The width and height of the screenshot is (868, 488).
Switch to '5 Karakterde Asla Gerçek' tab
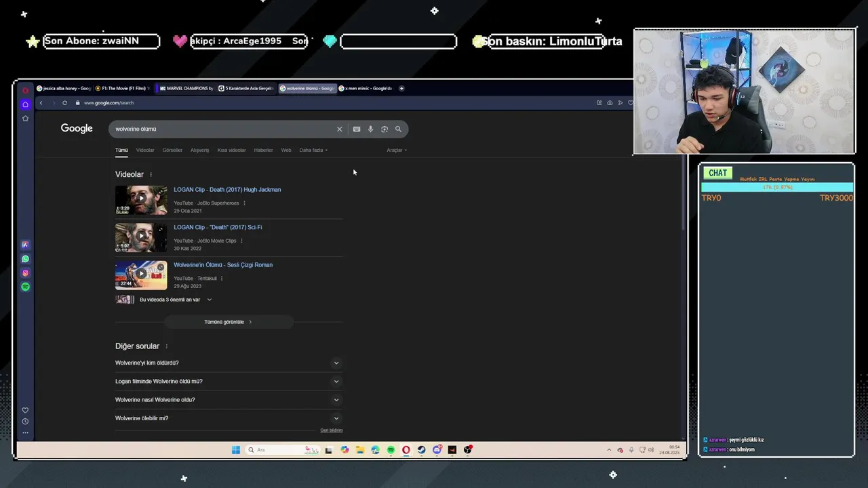pyautogui.click(x=245, y=88)
